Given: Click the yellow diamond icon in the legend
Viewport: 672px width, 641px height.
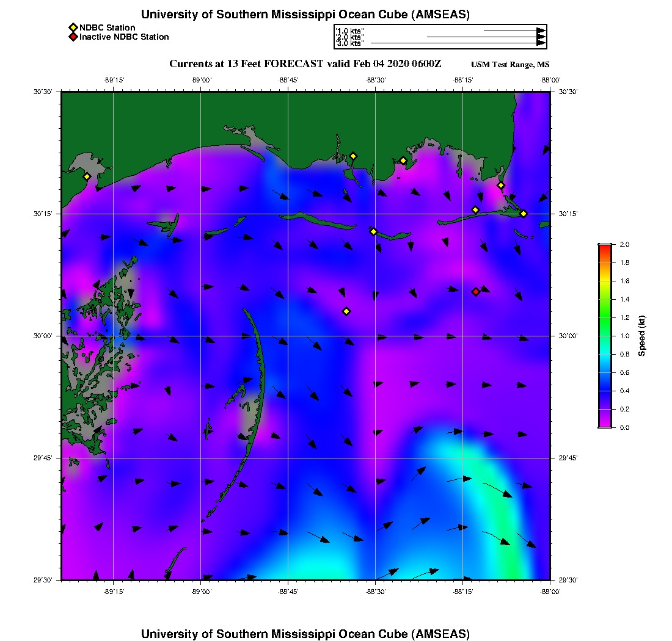Looking at the screenshot, I should pyautogui.click(x=73, y=27).
